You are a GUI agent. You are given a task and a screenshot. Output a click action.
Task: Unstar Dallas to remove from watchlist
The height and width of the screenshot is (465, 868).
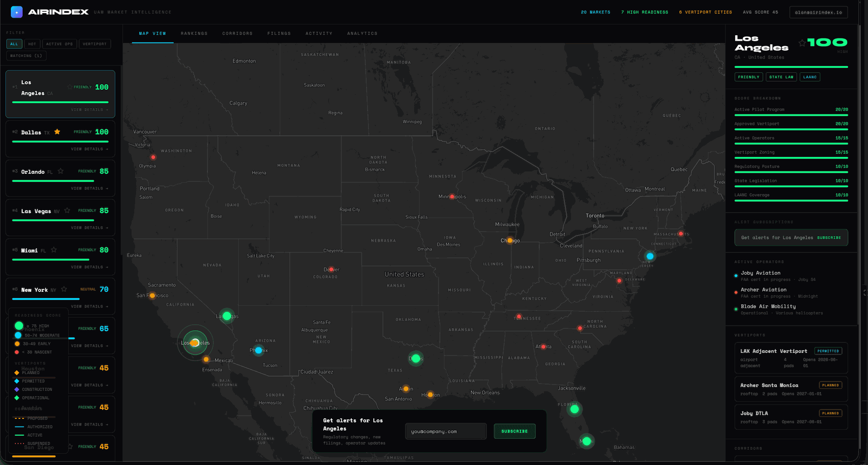click(x=57, y=132)
